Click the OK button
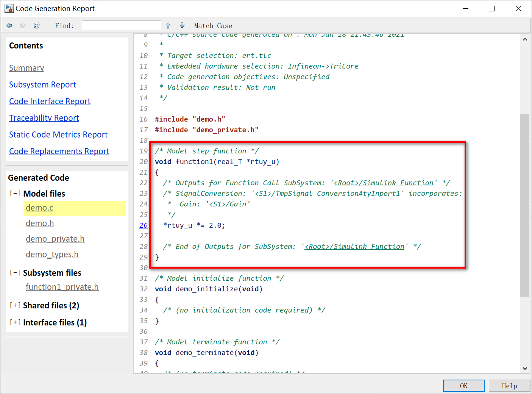Image resolution: width=532 pixels, height=394 pixels. (464, 386)
